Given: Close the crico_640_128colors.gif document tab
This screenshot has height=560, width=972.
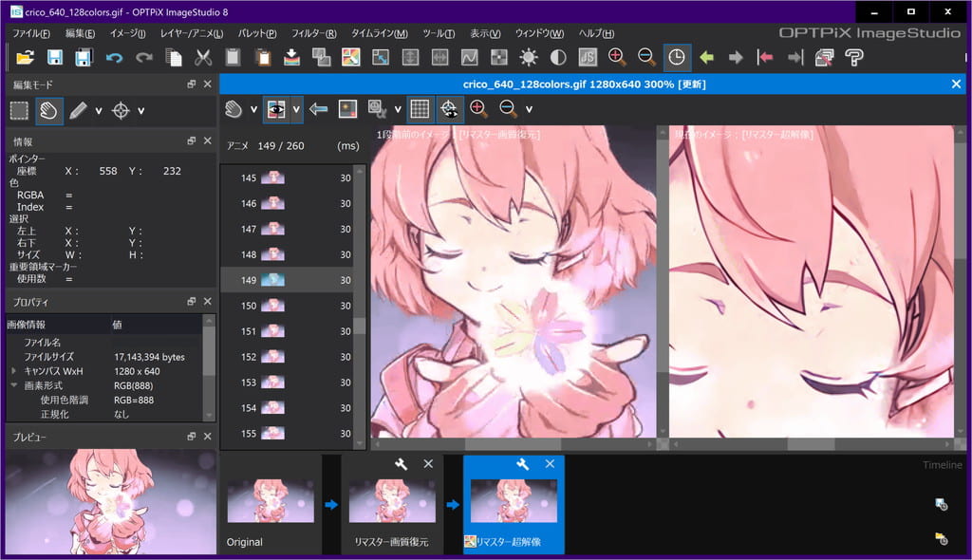Looking at the screenshot, I should [x=957, y=84].
